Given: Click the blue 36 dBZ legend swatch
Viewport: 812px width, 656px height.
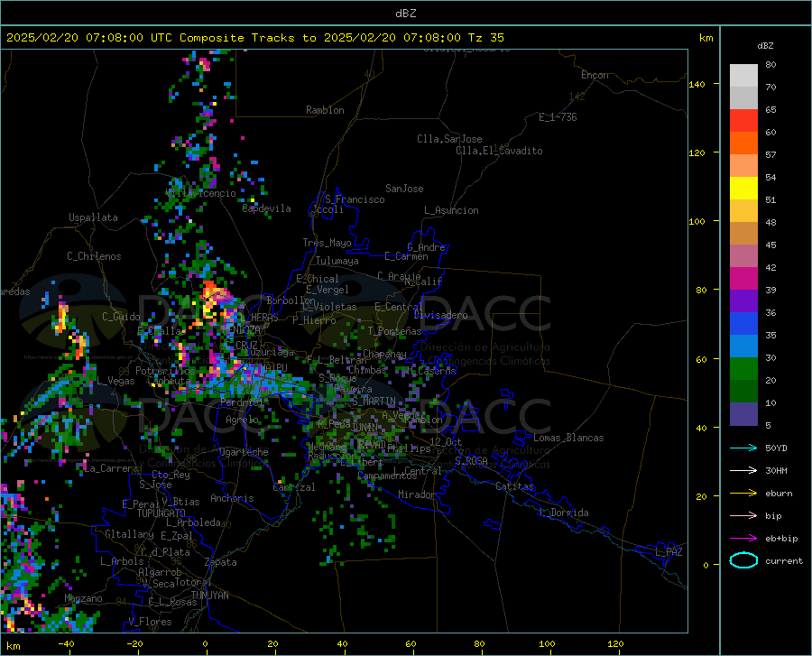Looking at the screenshot, I should pos(743,324).
